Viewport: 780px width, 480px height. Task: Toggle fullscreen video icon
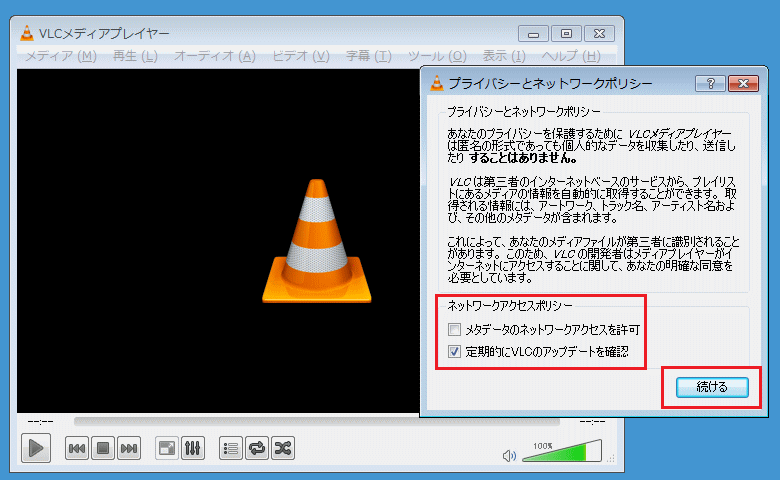166,449
